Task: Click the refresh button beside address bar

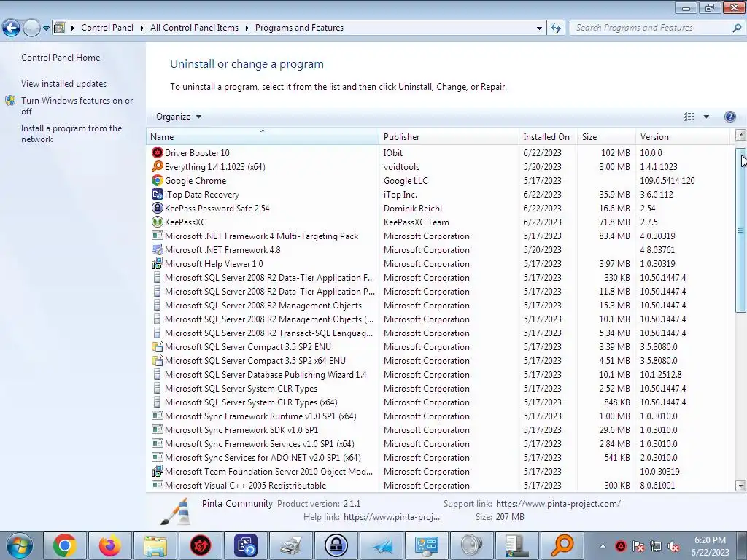Action: 555,28
